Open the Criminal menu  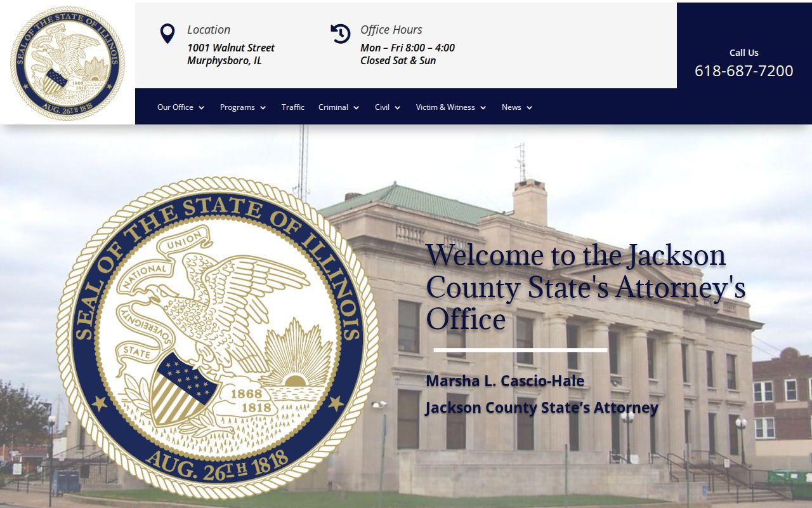tap(339, 107)
